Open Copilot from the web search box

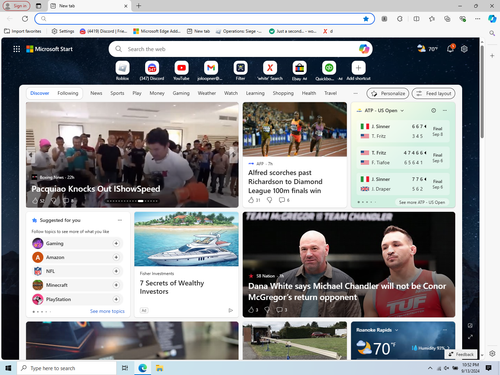pos(364,49)
